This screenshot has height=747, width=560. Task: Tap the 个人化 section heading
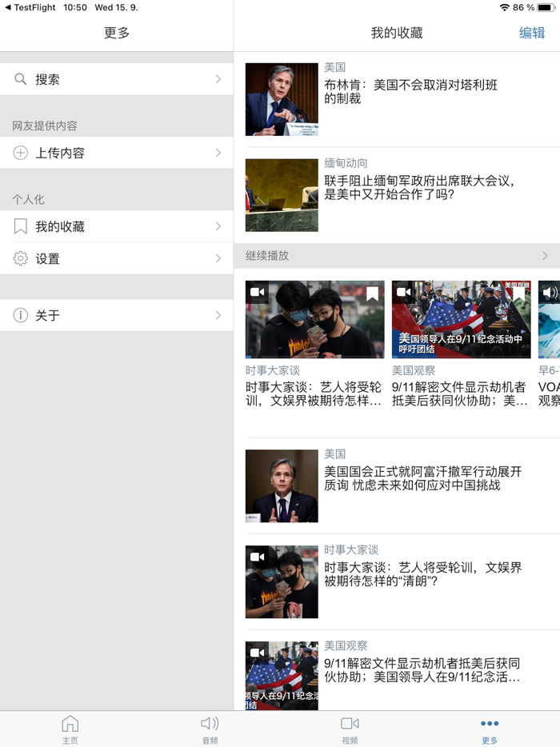[x=28, y=200]
